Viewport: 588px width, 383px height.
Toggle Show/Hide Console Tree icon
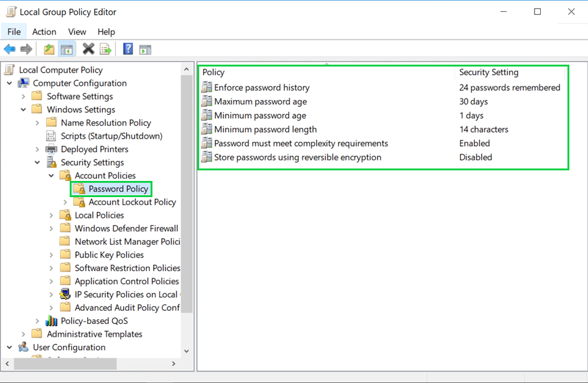click(x=67, y=49)
